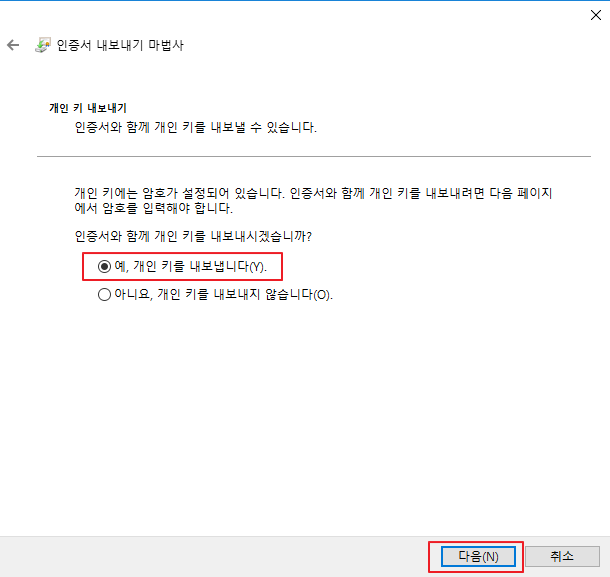Click the 취소 button

point(562,556)
